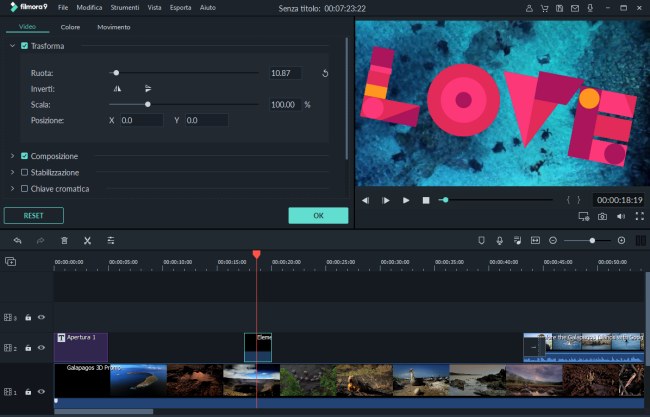Select the scissors split tool
The height and width of the screenshot is (417, 650).
(87, 240)
